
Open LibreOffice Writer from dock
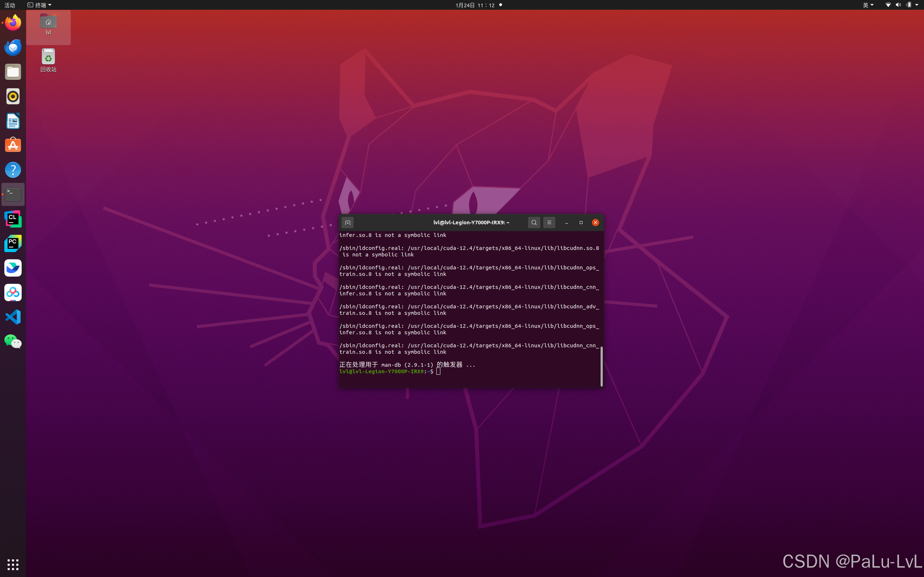(x=13, y=121)
